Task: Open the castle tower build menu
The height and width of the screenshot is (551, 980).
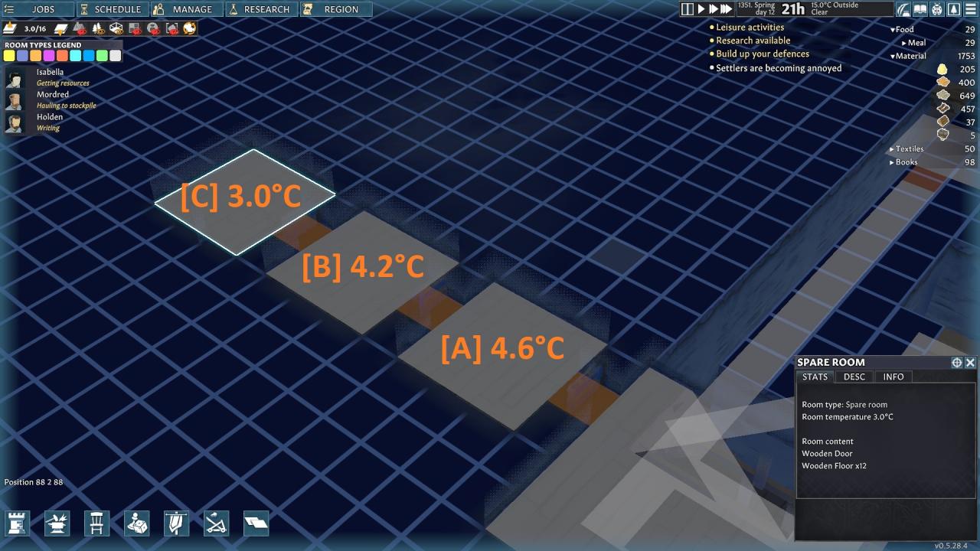Action: [18, 523]
